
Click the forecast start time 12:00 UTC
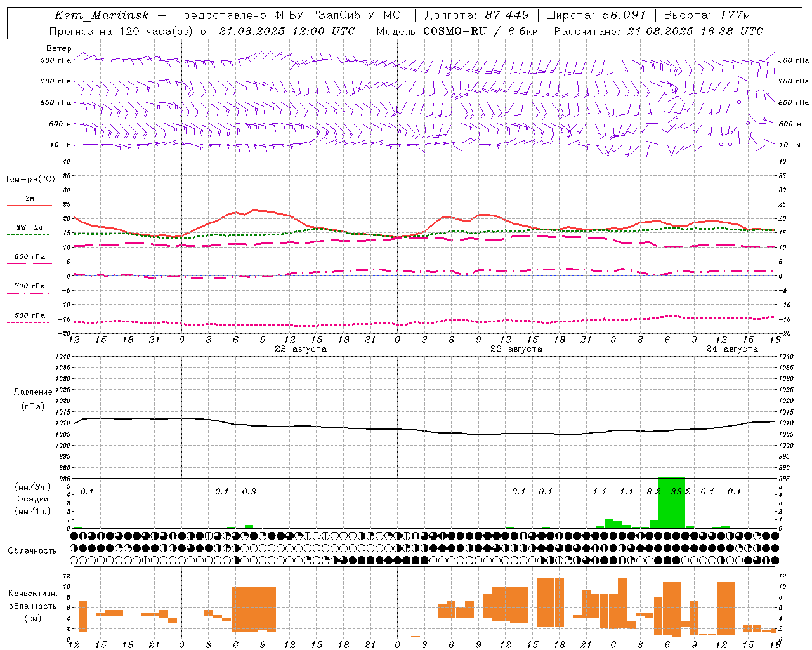[x=323, y=31]
